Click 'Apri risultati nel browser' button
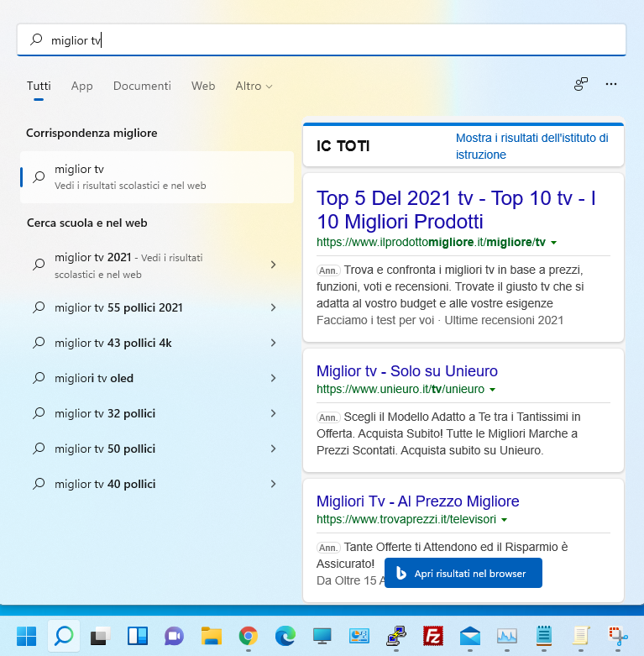 pos(463,573)
